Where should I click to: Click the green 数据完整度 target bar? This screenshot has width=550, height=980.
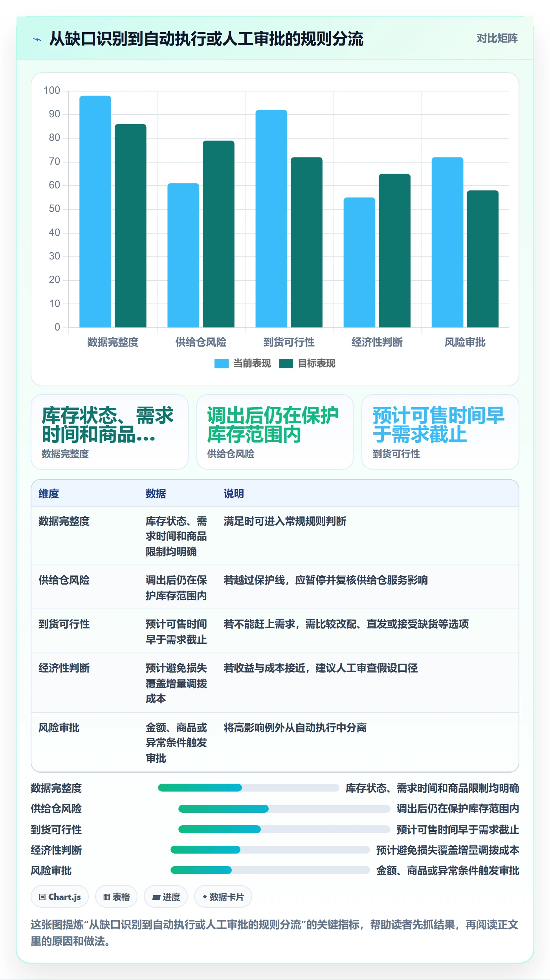click(130, 226)
